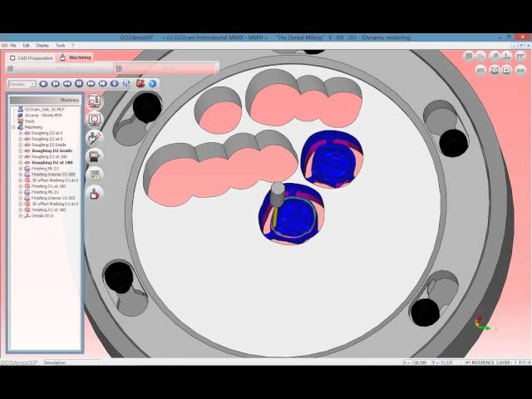This screenshot has width=532, height=399.
Task: Rewind the simulation
Action: pos(67,83)
